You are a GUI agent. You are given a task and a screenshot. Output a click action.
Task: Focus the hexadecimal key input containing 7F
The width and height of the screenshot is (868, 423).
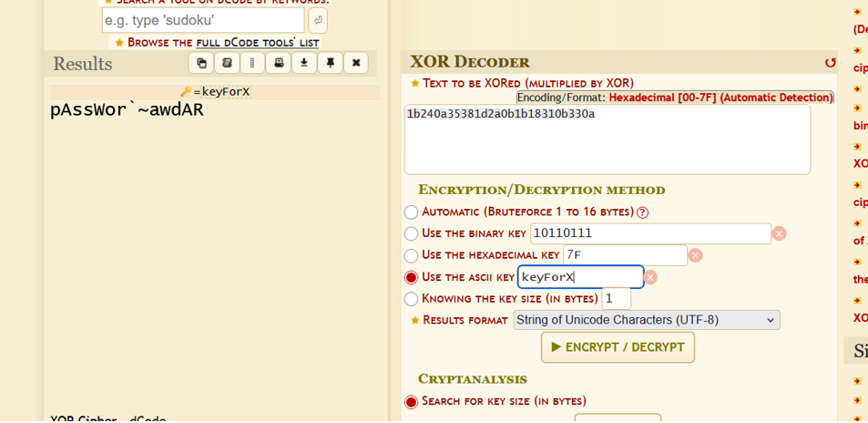pos(625,255)
